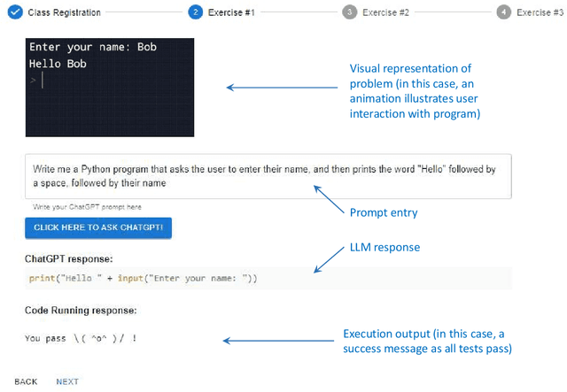Jump to the Exercise #2 step label
Viewport: 567px width, 392px height.
click(x=386, y=12)
